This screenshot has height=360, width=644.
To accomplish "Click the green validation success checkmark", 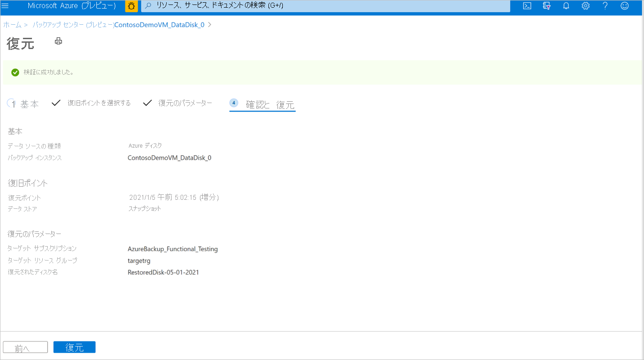I will coord(15,72).
